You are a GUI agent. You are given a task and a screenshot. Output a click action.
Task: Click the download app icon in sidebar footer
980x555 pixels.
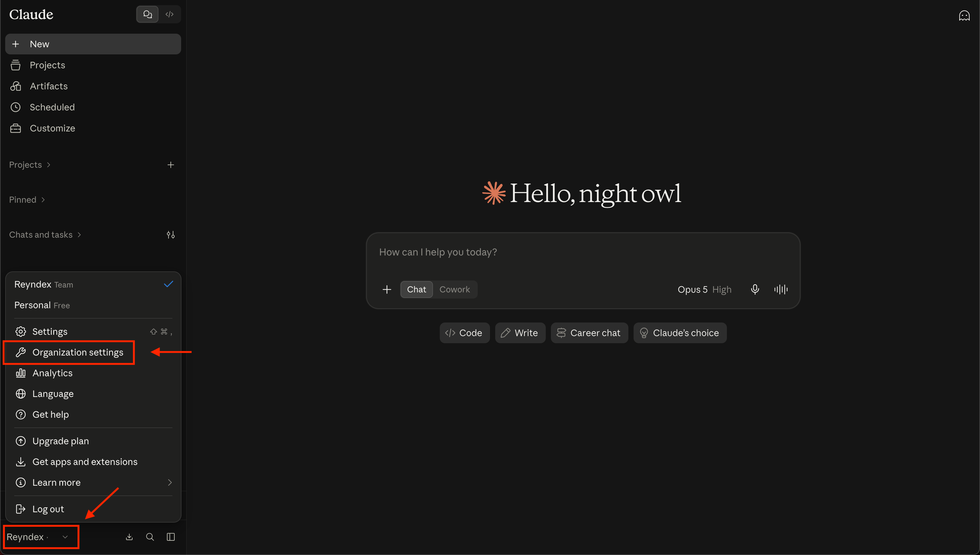click(x=129, y=537)
